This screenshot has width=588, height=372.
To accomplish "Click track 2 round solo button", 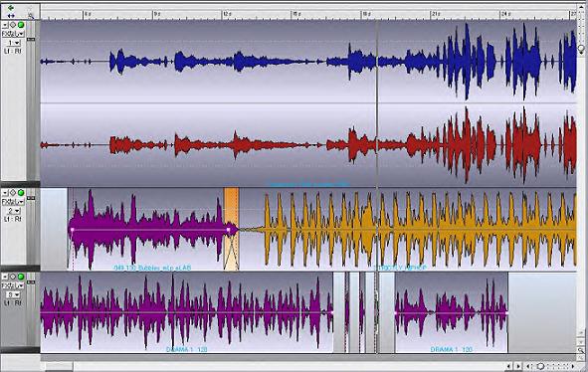I will (x=13, y=192).
